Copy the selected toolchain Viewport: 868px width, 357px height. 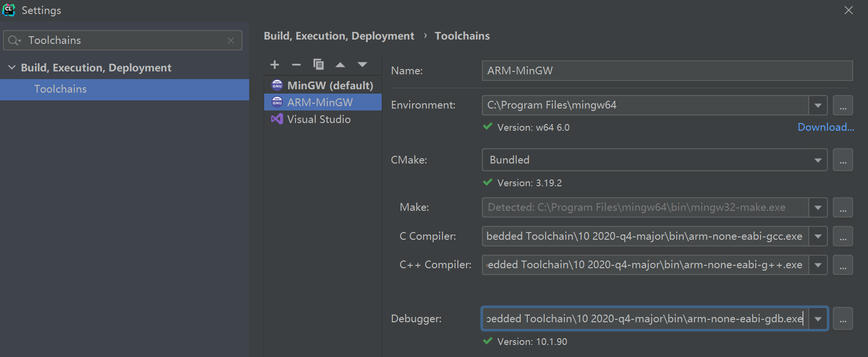tap(318, 65)
